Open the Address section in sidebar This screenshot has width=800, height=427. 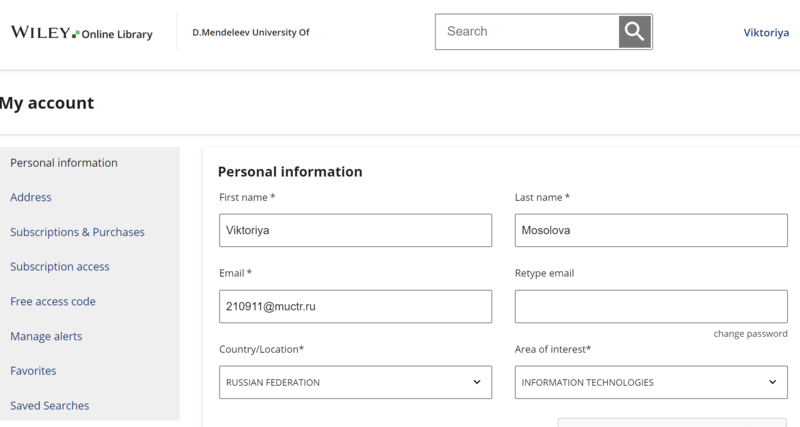pyautogui.click(x=31, y=197)
